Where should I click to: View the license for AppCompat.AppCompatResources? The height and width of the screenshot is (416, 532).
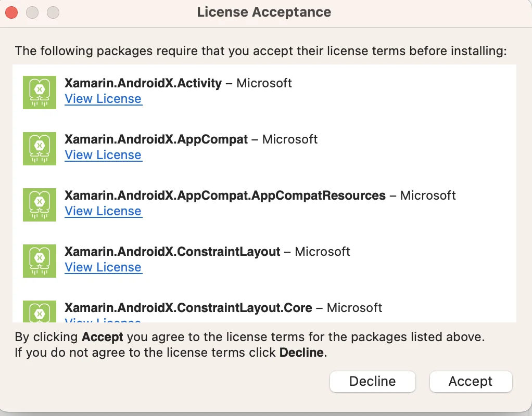(103, 211)
